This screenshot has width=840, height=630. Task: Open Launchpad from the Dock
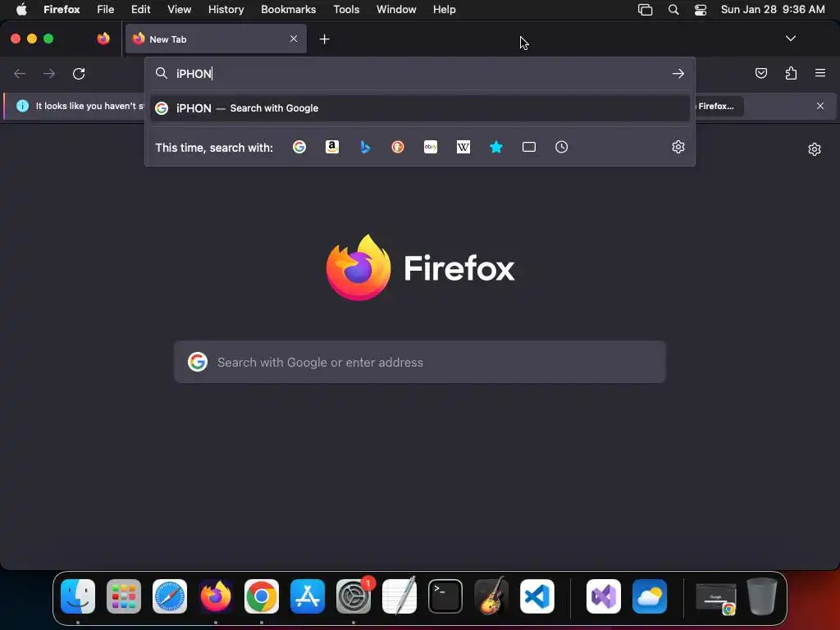124,596
